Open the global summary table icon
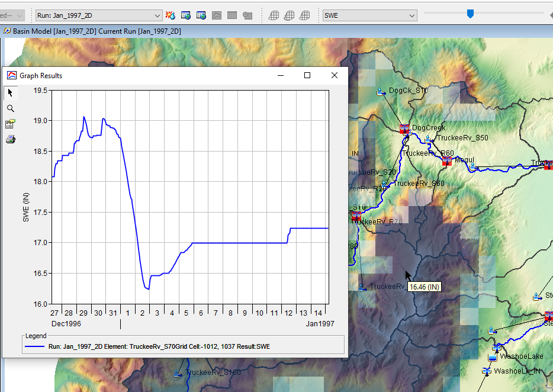The image size is (553, 392). click(186, 15)
